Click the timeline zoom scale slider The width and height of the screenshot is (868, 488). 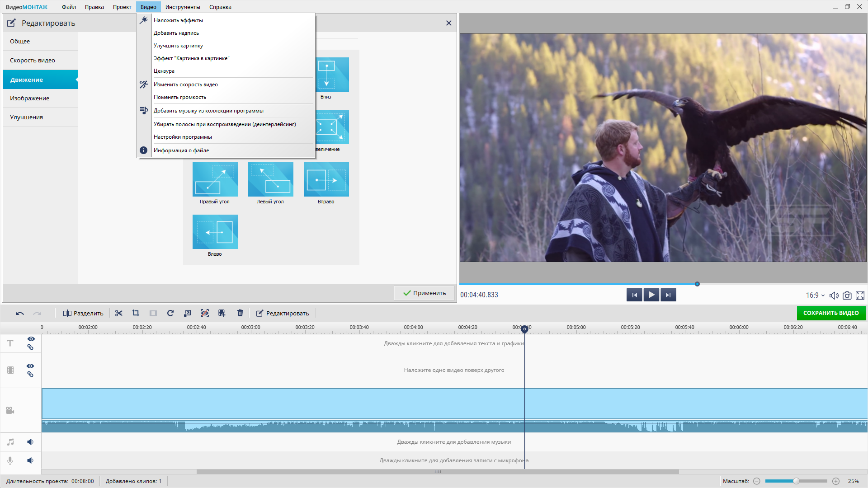796,481
